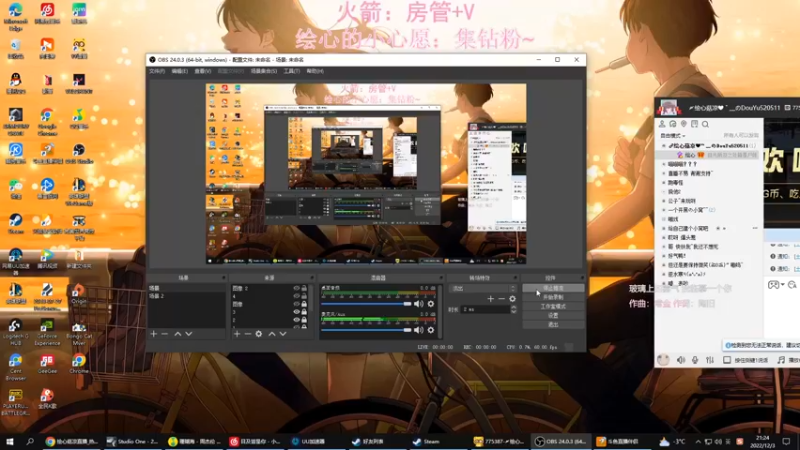Collapse the top channel node in voice chat
Screen dimensions: 800x450
tap(664, 145)
